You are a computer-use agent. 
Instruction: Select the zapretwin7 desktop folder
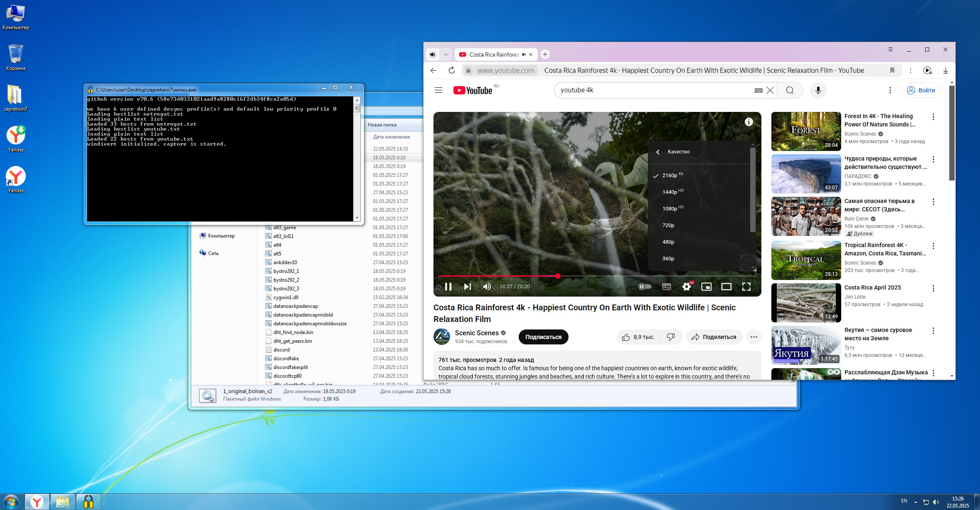16,98
